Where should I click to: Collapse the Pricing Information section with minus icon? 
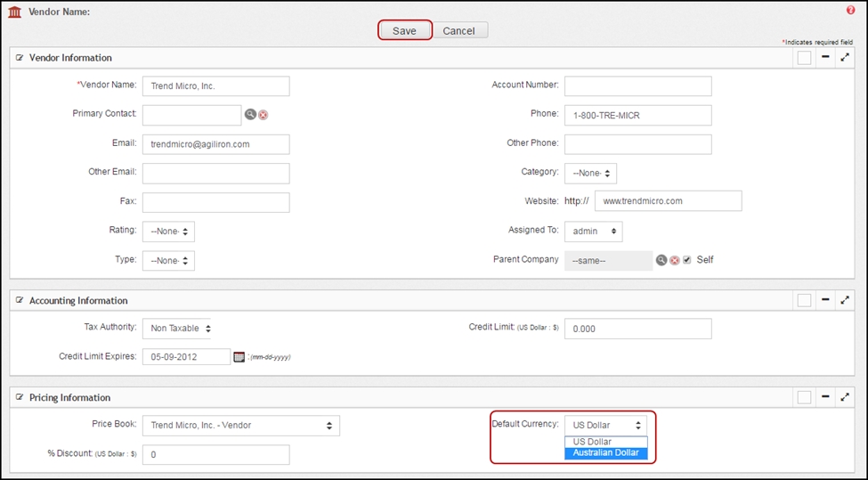click(825, 396)
